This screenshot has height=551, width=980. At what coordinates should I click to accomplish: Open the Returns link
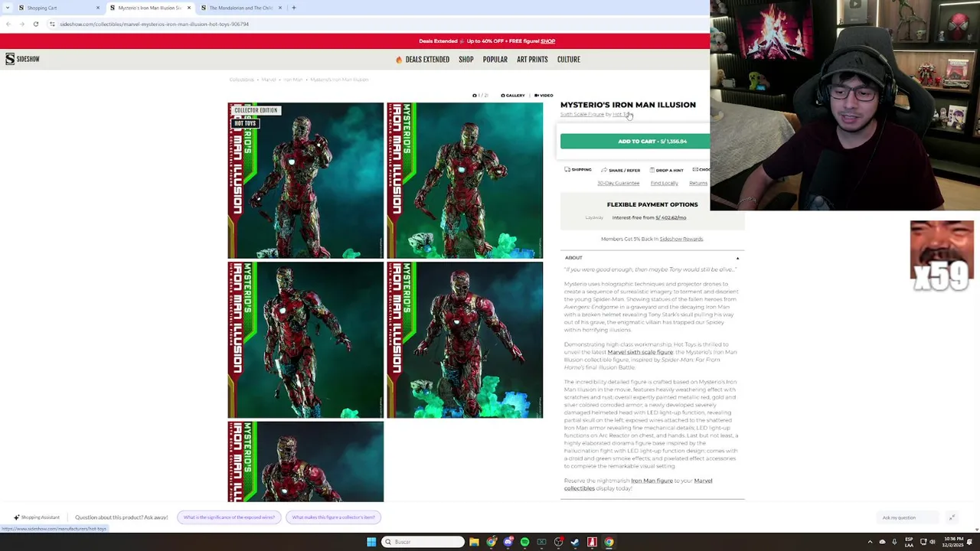[698, 183]
